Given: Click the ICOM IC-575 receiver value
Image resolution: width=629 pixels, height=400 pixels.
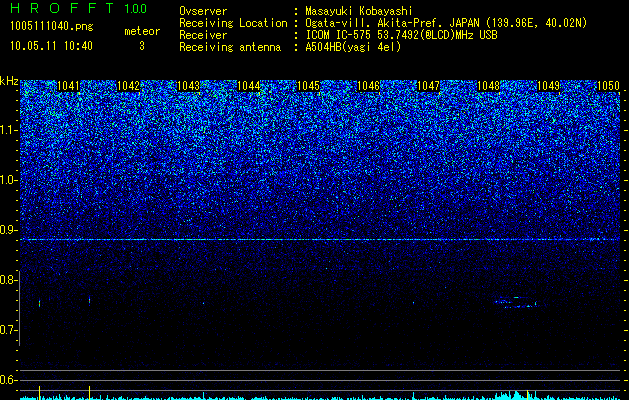Looking at the screenshot, I should click(401, 35).
